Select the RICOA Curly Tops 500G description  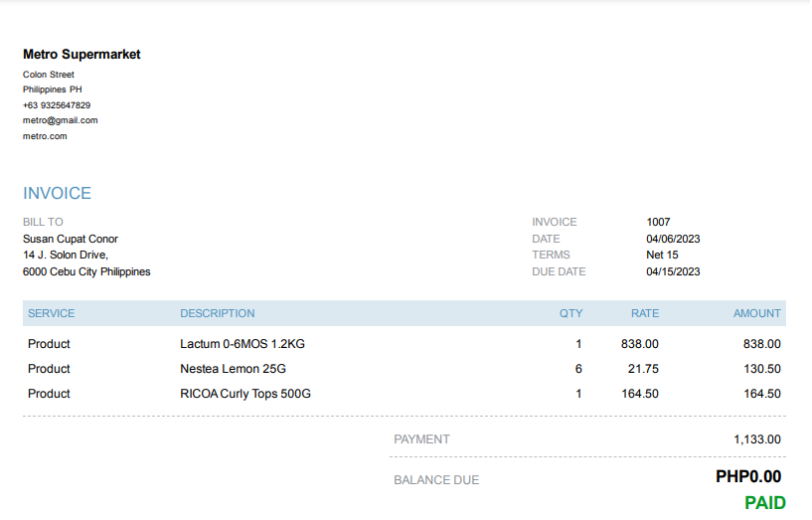click(245, 394)
